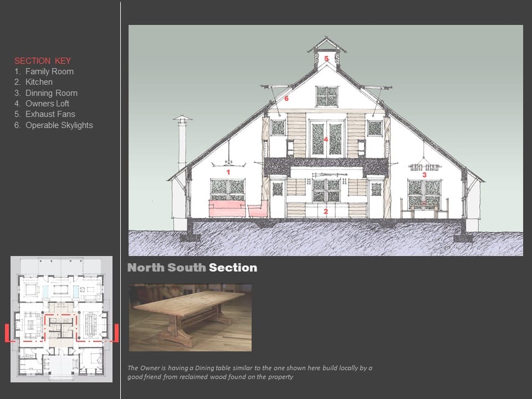532x399 pixels.
Task: Click the SECTION KEY heading
Action: [43, 61]
